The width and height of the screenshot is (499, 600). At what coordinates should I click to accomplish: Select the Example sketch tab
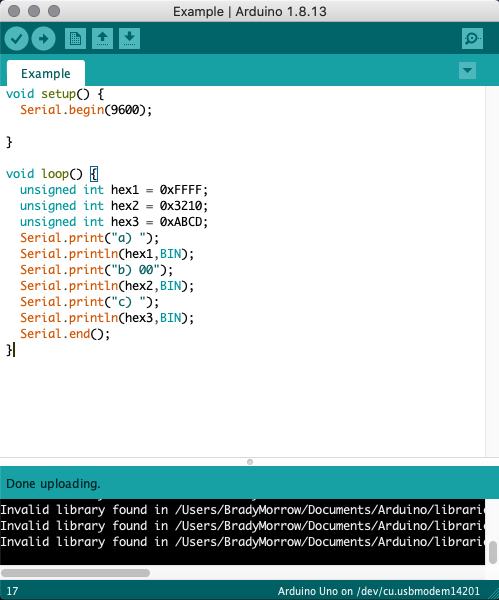(x=46, y=73)
